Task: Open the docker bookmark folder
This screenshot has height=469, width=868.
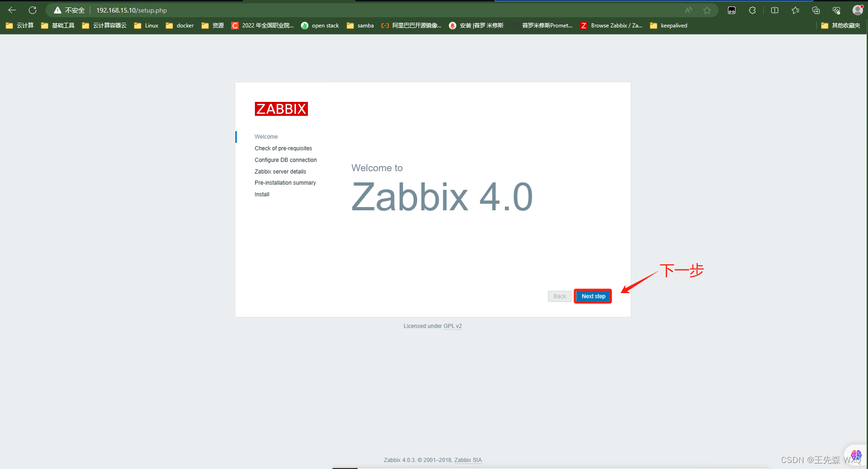Action: tap(180, 26)
